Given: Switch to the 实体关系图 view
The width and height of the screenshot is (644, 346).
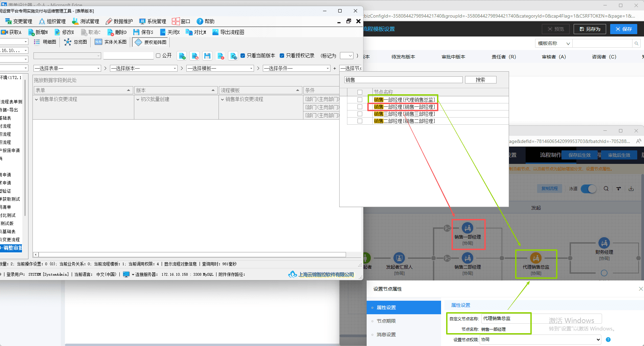Looking at the screenshot, I should (x=111, y=42).
